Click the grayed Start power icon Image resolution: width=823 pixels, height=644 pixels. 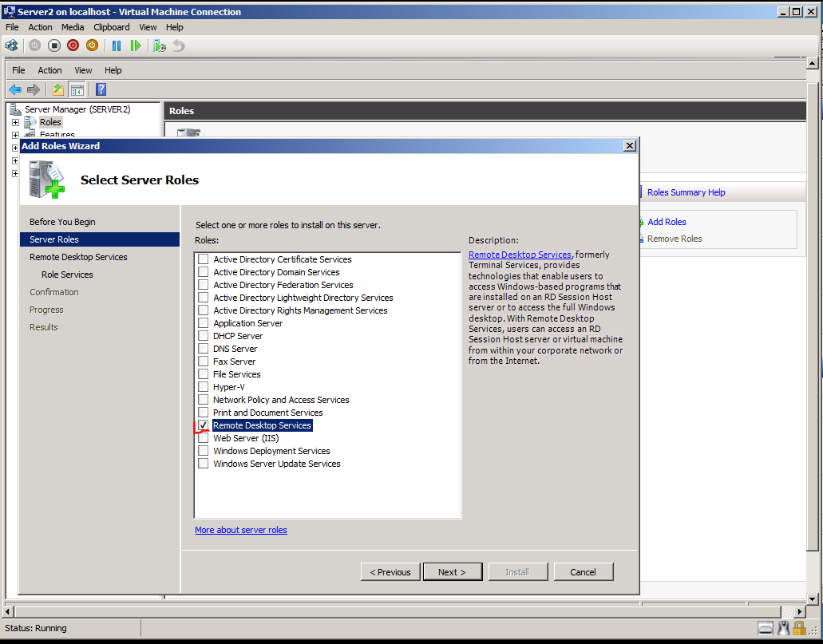coord(34,45)
